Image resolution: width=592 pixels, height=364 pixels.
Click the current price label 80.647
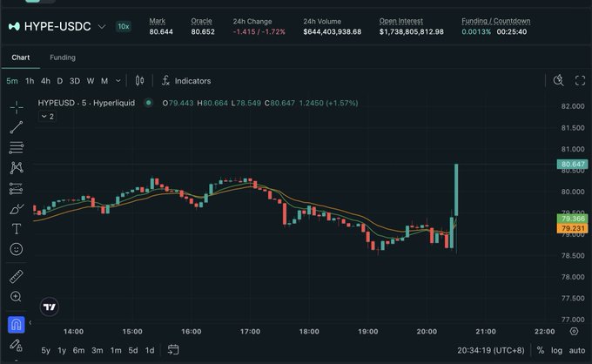pyautogui.click(x=572, y=164)
